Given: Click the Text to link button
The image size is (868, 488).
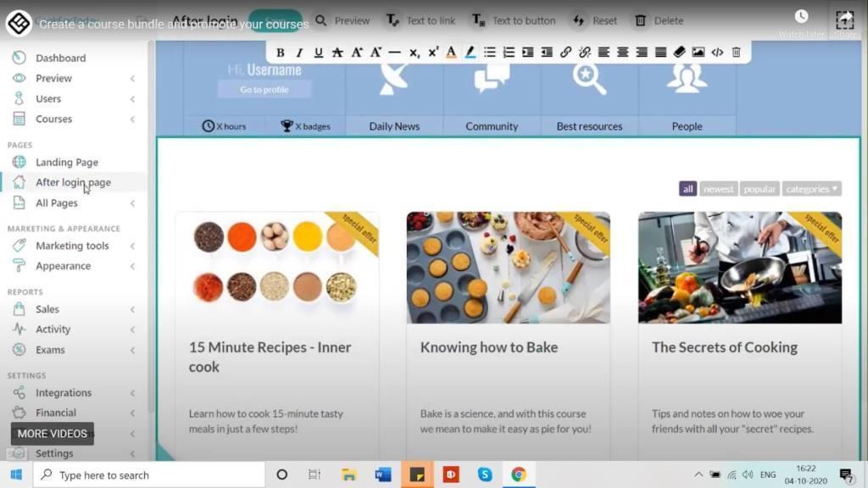Looking at the screenshot, I should [420, 20].
